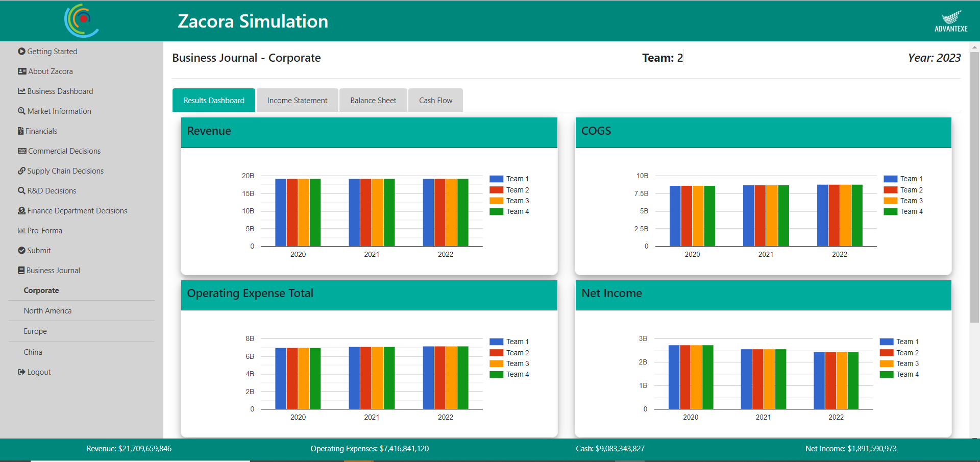Select the Europe journal page
This screenshot has width=980, height=462.
coord(35,331)
